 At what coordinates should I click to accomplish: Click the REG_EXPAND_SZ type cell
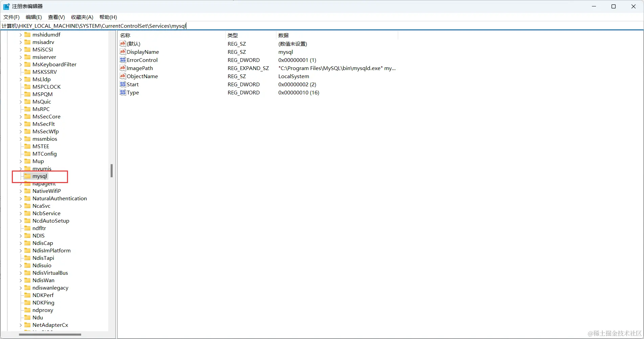(248, 68)
